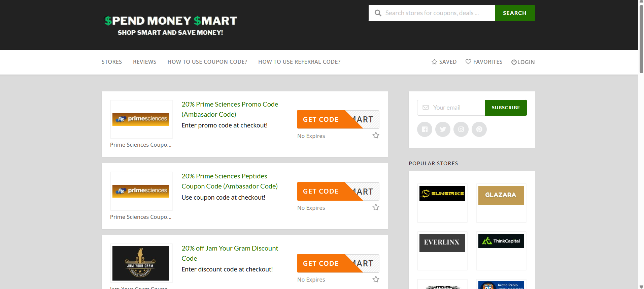Open the Glazara popular store logo
This screenshot has height=289, width=644.
pos(501,195)
